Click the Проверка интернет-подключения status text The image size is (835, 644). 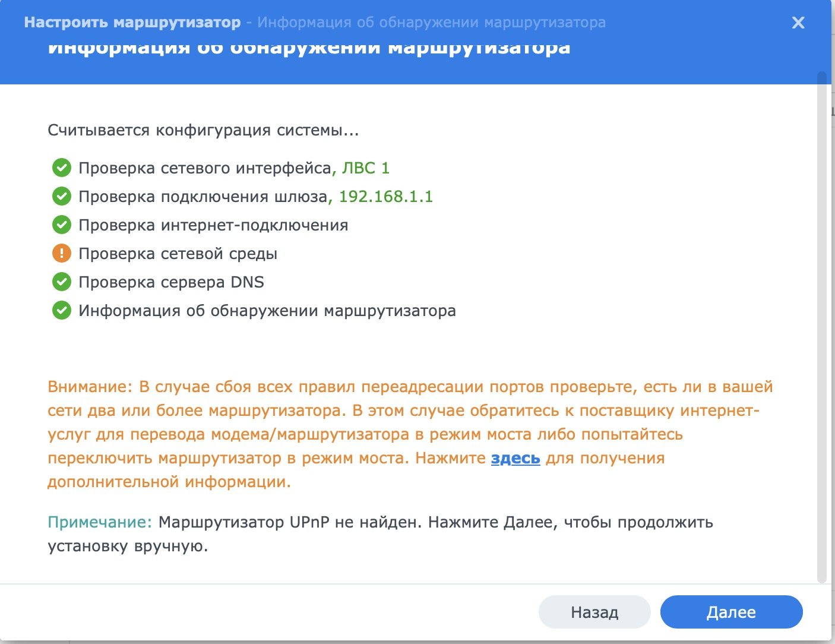click(x=213, y=225)
